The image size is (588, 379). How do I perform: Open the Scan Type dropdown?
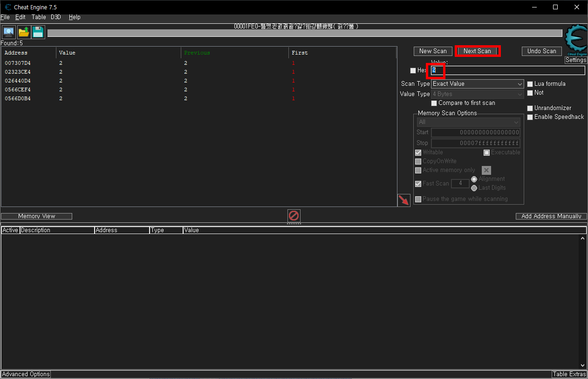pos(478,84)
